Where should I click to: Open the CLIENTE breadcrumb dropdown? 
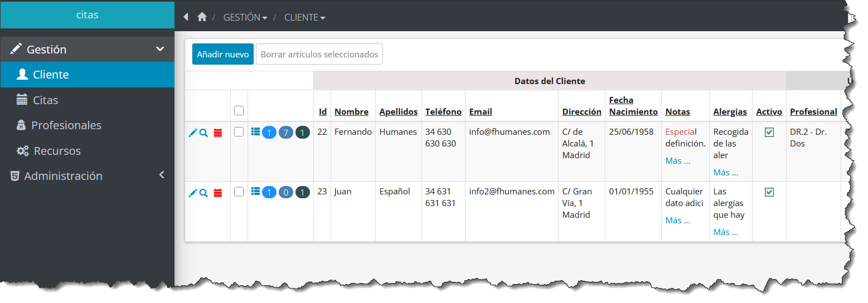(x=304, y=17)
